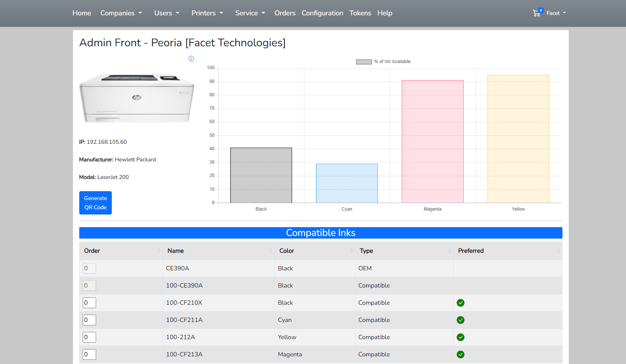Screen dimensions: 626x364
Task: Click the order field for 100-CF211A
Action: [x=89, y=320]
